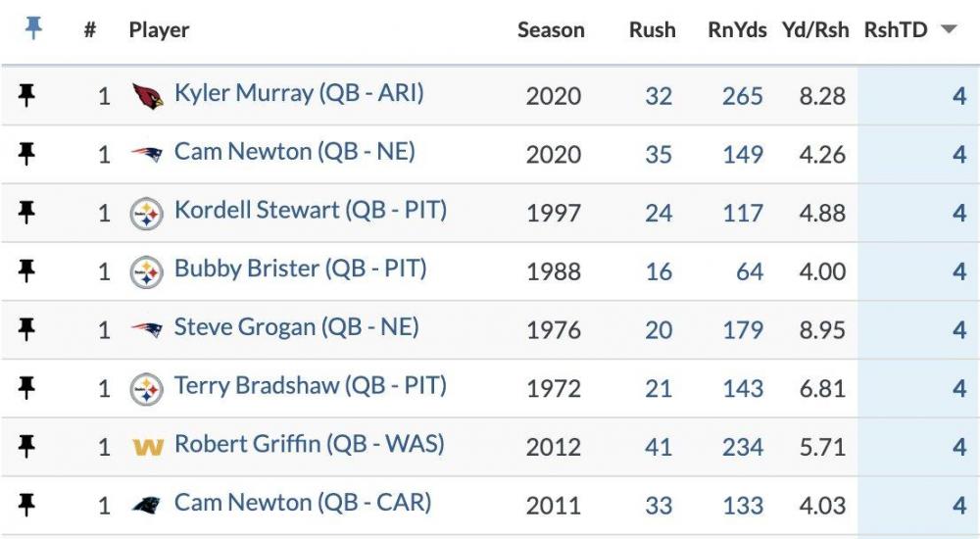Screen dimensions: 980x539
Task: Click the Steelers logo beside Bubby Brister
Action: pos(147,271)
